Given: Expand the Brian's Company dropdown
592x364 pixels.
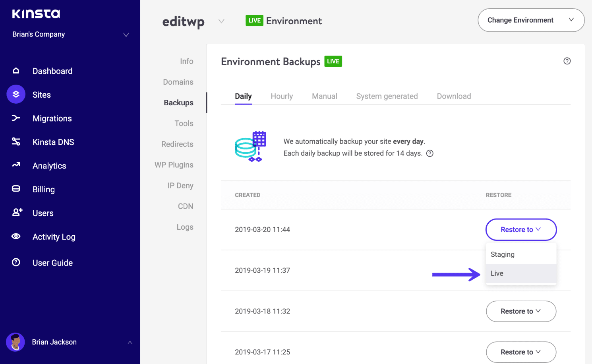Looking at the screenshot, I should click(x=126, y=35).
